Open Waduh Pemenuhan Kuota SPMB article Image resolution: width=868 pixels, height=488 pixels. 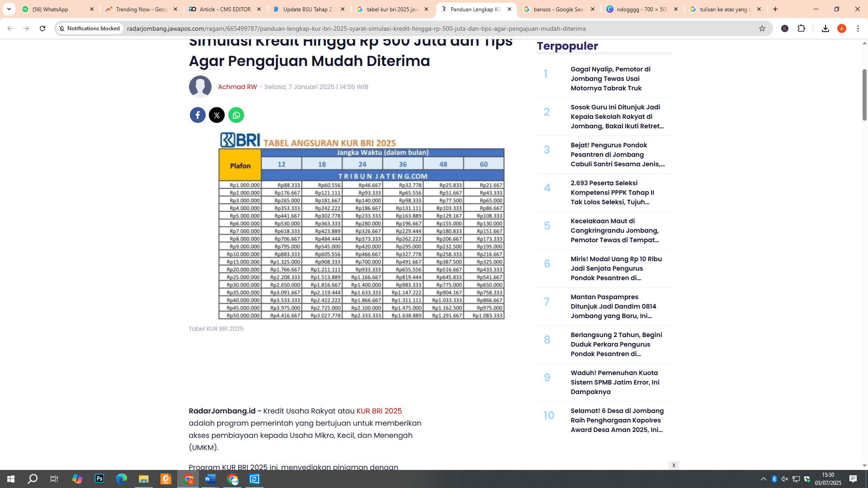[x=615, y=382]
